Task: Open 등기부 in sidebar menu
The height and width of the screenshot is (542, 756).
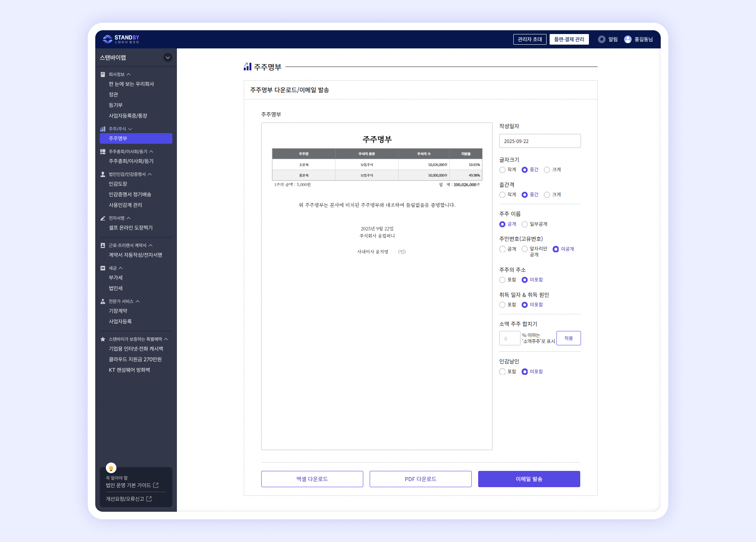Action: (116, 105)
